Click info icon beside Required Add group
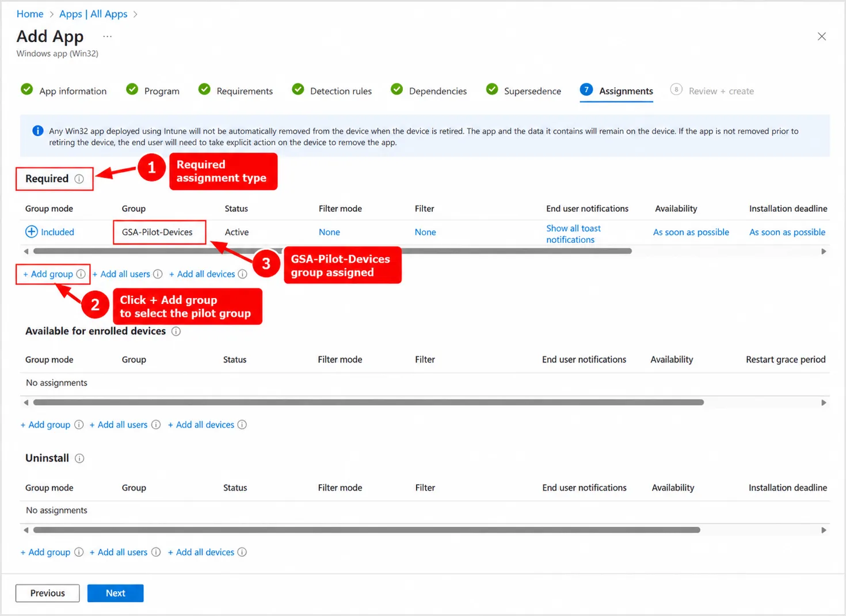Image resolution: width=846 pixels, height=616 pixels. coord(81,274)
